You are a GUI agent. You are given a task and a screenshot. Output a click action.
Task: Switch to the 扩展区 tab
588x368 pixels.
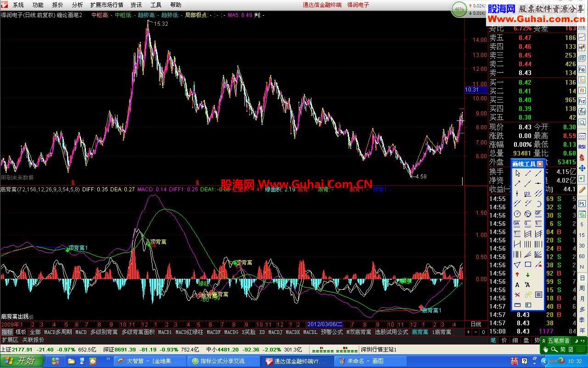(10, 340)
